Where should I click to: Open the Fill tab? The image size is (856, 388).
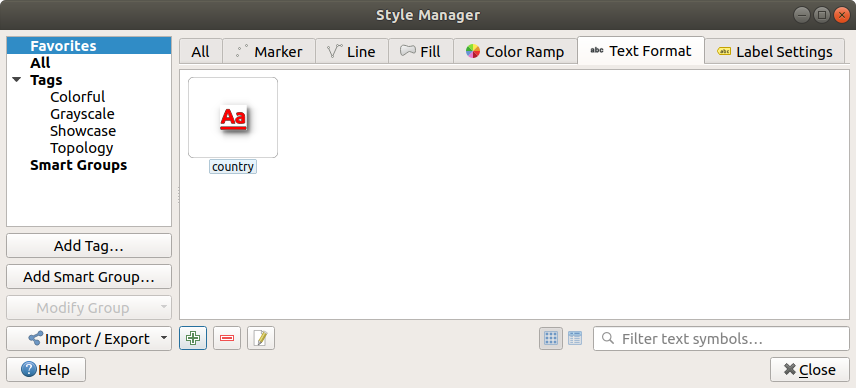(420, 51)
